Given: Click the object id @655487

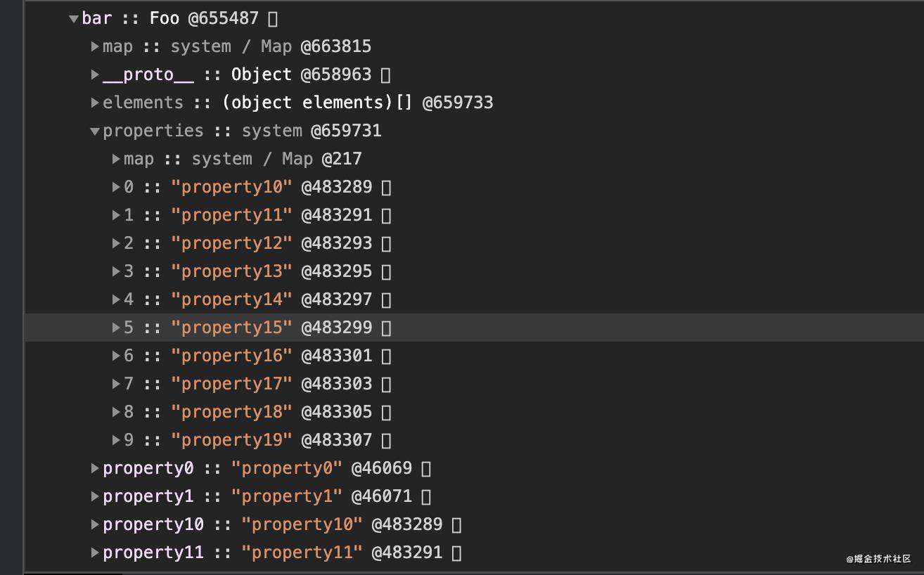Looking at the screenshot, I should (x=224, y=18).
